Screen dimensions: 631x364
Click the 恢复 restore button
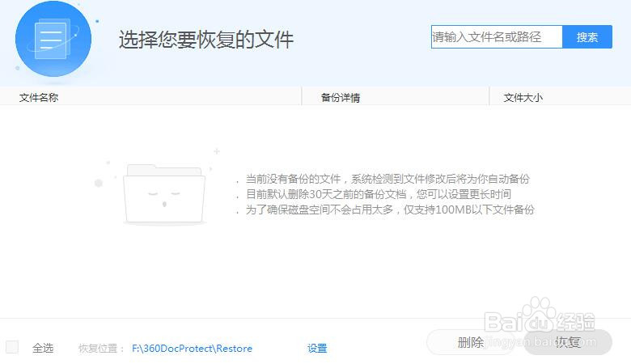click(x=568, y=342)
